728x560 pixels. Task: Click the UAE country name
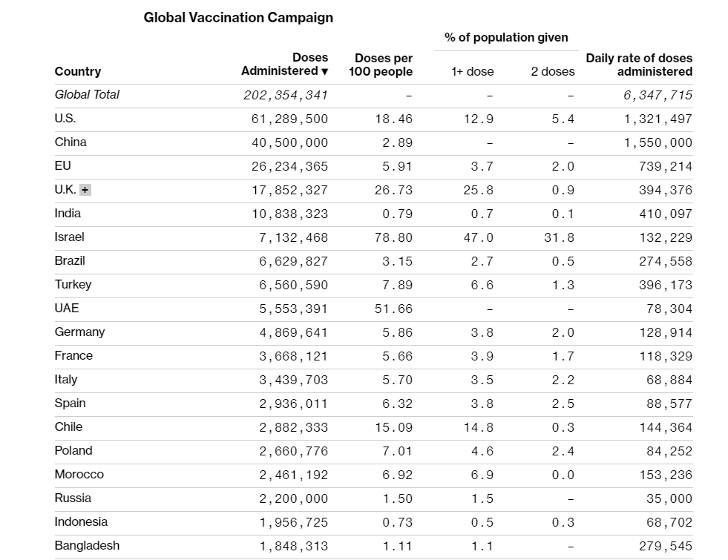click(67, 309)
